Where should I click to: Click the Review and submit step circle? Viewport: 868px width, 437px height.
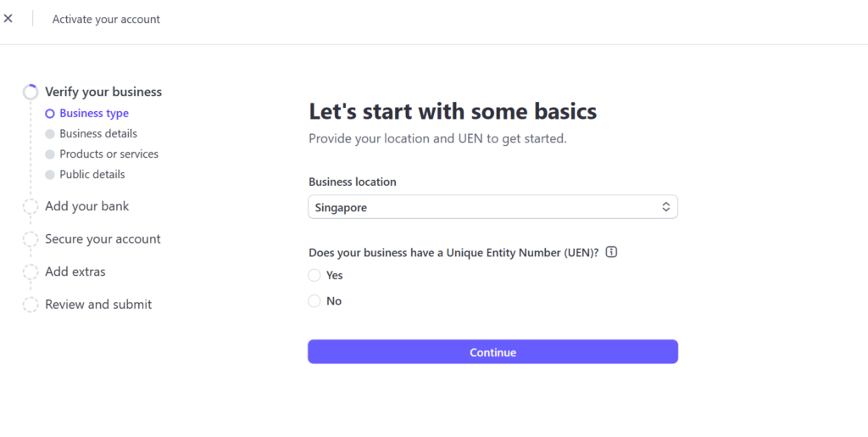tap(31, 305)
